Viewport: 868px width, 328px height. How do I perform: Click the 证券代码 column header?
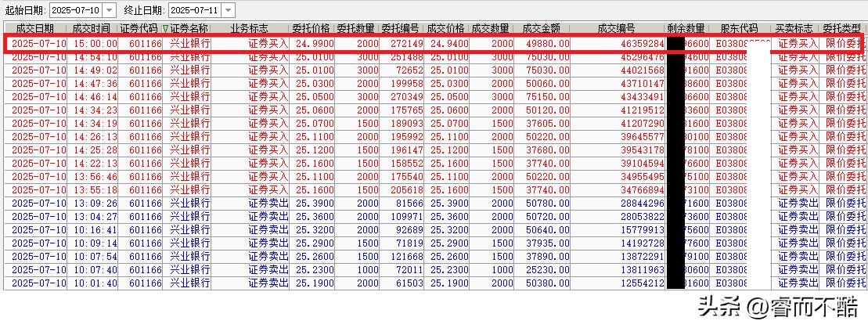(139, 29)
